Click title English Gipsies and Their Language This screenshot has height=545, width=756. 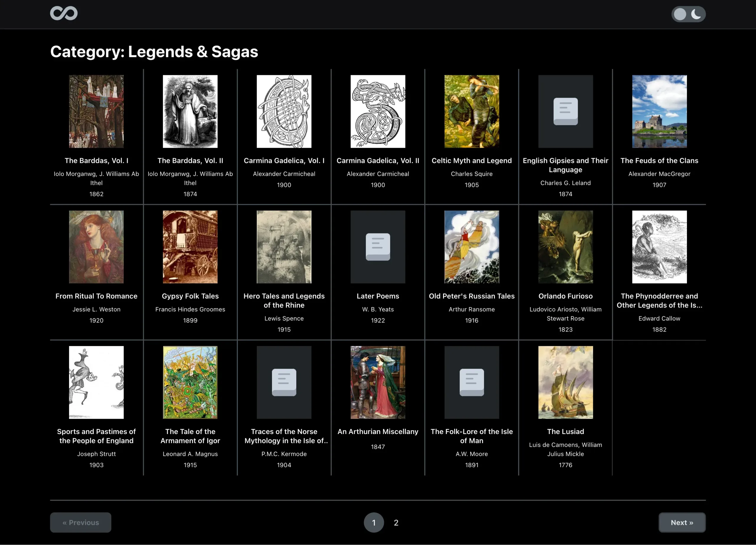pos(565,165)
